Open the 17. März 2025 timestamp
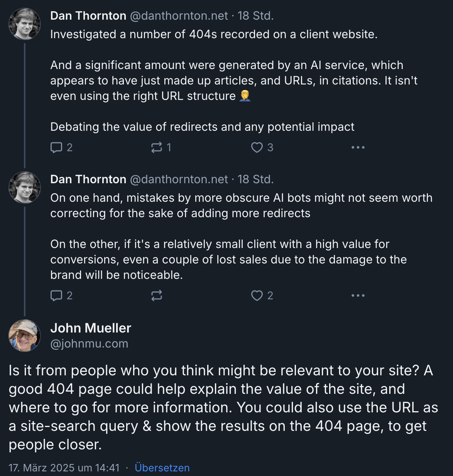This screenshot has height=476, width=453. point(64,468)
